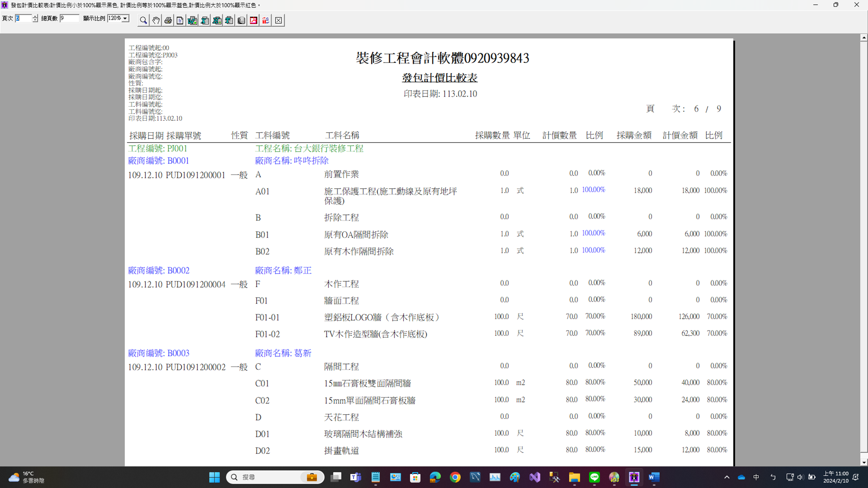
Task: Export report to HTML file
Action: [x=217, y=21]
